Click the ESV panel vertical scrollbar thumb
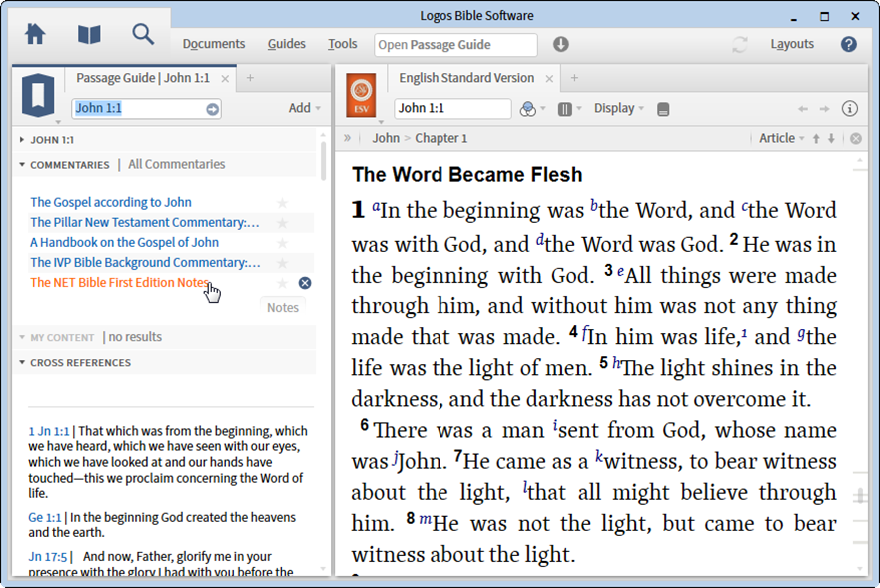This screenshot has width=880, height=588. click(x=860, y=495)
